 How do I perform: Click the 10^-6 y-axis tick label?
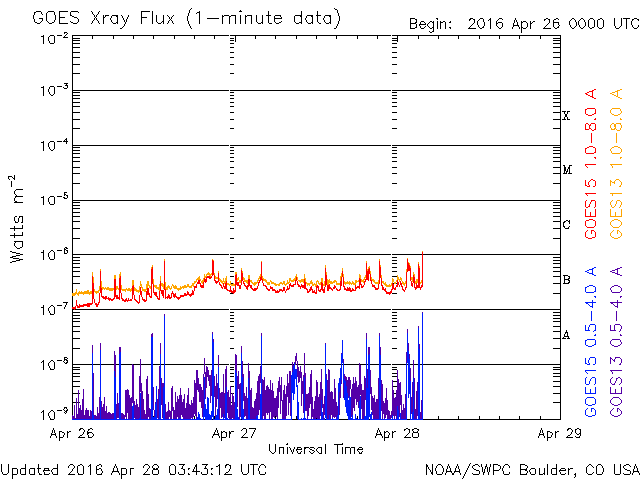coord(55,255)
